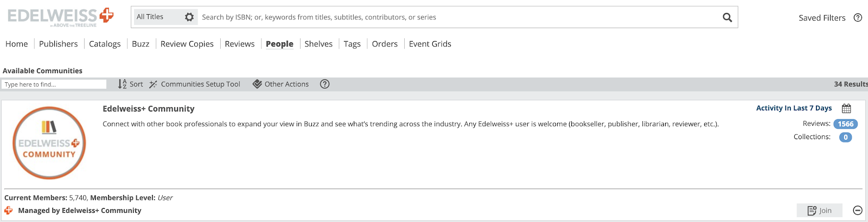Focus the 'Type here to find' box
This screenshot has height=222, width=868.
pos(54,84)
